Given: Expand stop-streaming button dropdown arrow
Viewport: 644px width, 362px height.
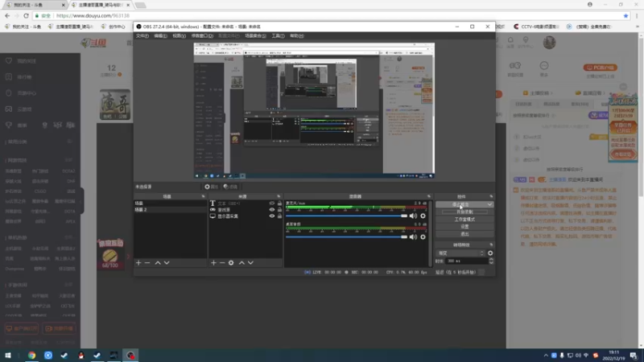Looking at the screenshot, I should [489, 204].
